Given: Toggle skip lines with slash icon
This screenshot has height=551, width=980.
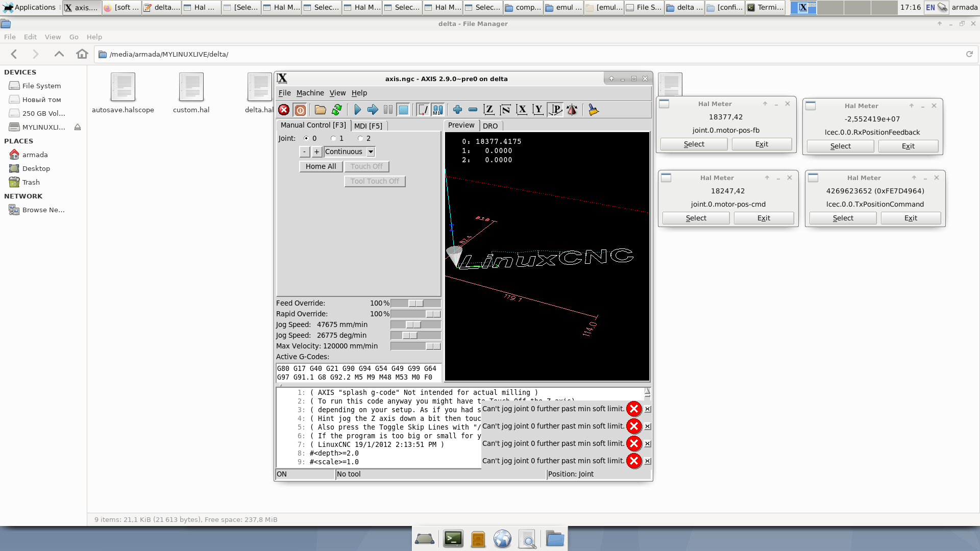Looking at the screenshot, I should pos(423,110).
